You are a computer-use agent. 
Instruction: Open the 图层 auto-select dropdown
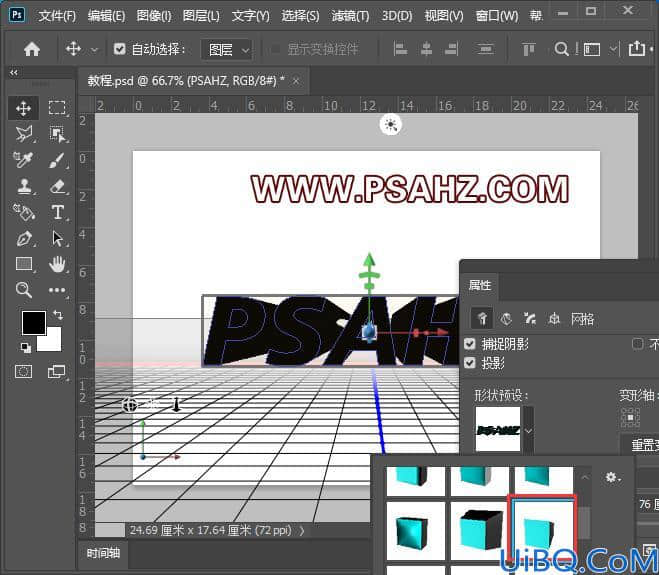(227, 50)
